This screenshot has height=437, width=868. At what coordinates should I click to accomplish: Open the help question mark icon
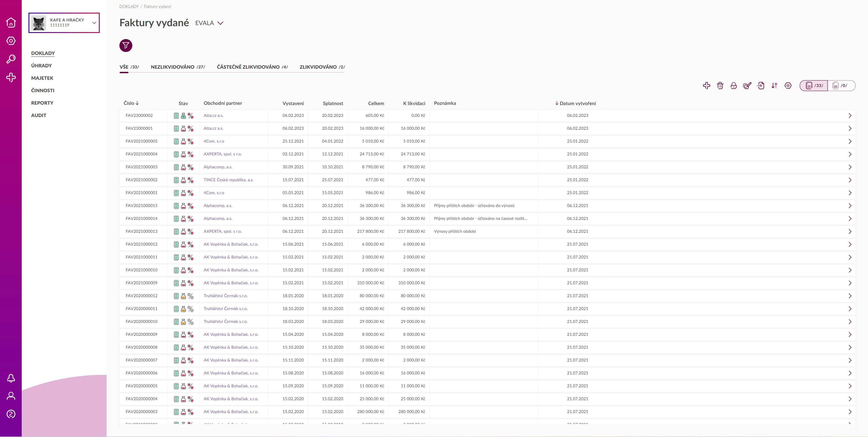(x=11, y=414)
